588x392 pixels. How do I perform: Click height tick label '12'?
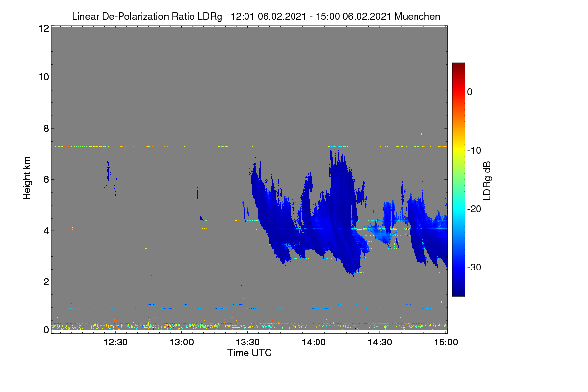pos(43,28)
